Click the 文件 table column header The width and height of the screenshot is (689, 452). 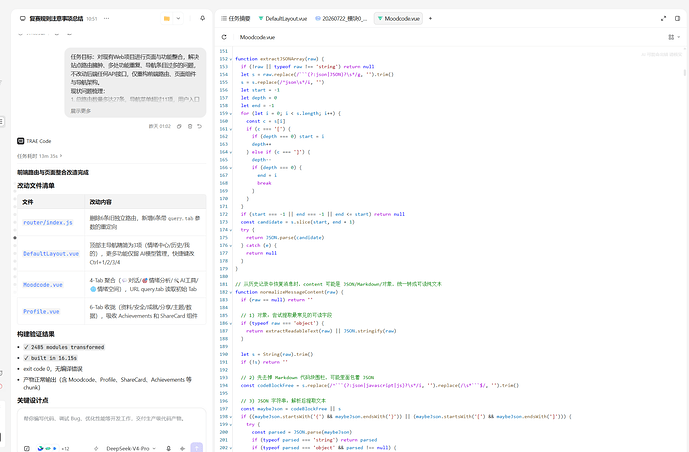point(28,202)
